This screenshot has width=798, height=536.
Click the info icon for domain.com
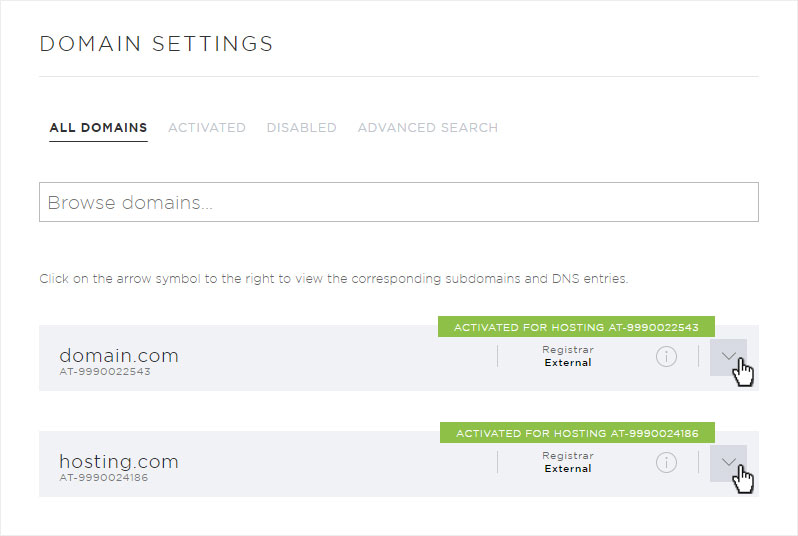point(666,356)
